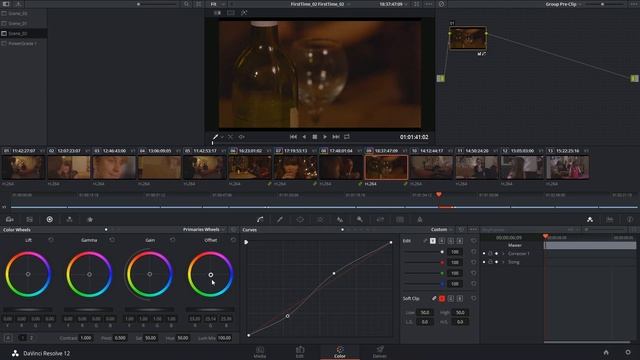Stop playback in the viewer
This screenshot has width=640, height=360.
pyautogui.click(x=315, y=137)
